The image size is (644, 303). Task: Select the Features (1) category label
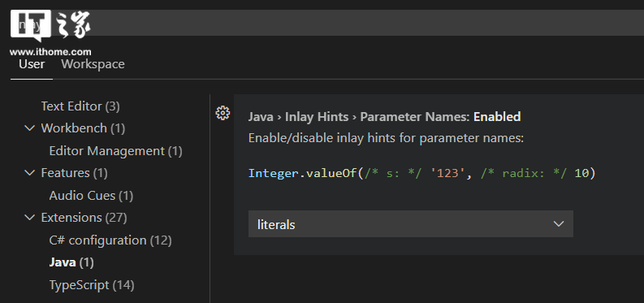pos(75,173)
